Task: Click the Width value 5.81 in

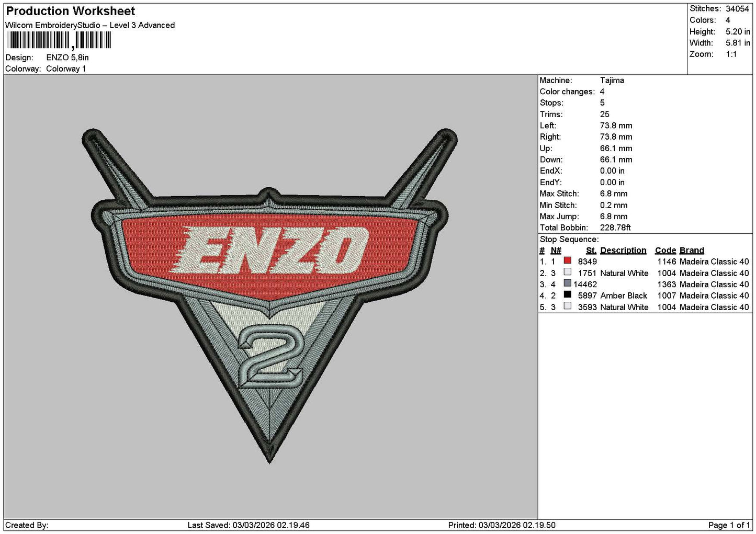Action: pos(738,43)
